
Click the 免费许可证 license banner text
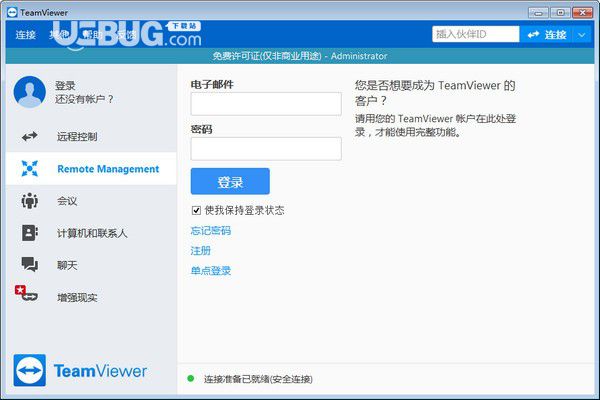point(300,56)
